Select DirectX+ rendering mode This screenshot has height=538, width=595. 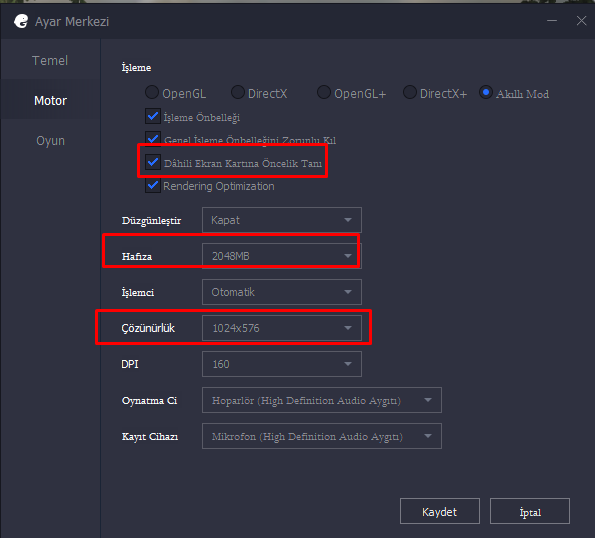[x=410, y=92]
